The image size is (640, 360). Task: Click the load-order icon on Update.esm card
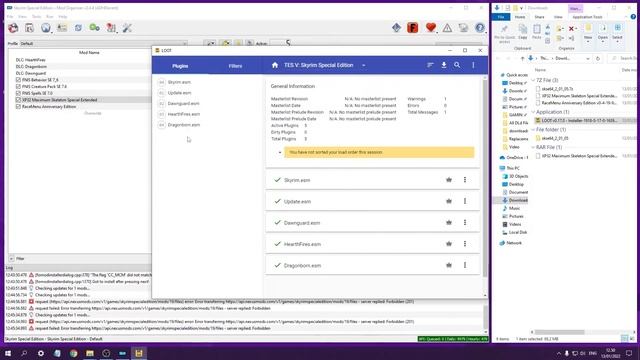pyautogui.click(x=449, y=201)
